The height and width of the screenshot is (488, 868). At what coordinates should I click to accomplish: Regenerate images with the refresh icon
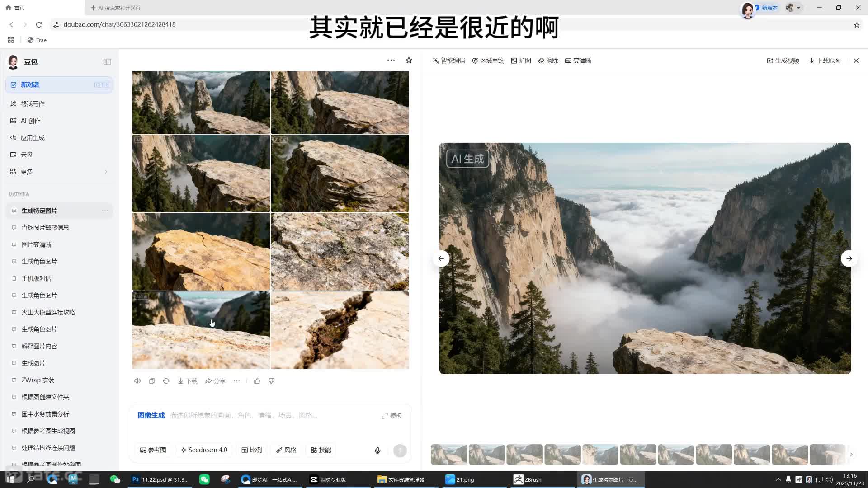click(166, 381)
